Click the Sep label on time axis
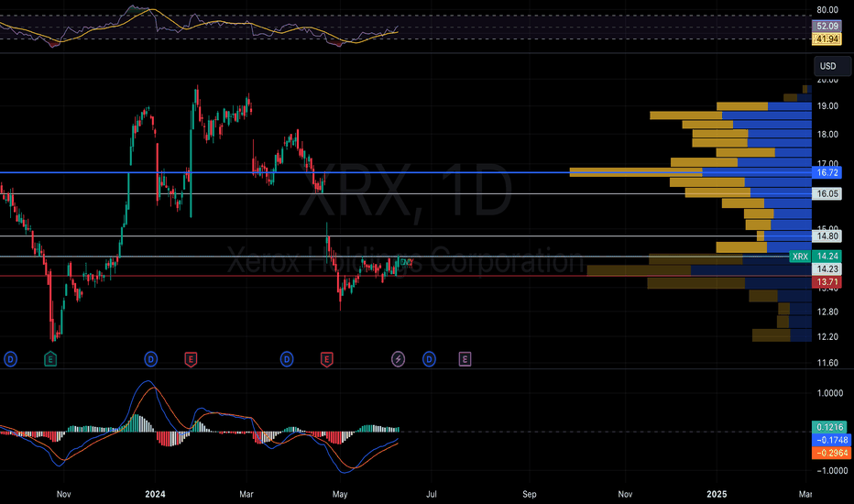The width and height of the screenshot is (854, 504). click(x=530, y=494)
